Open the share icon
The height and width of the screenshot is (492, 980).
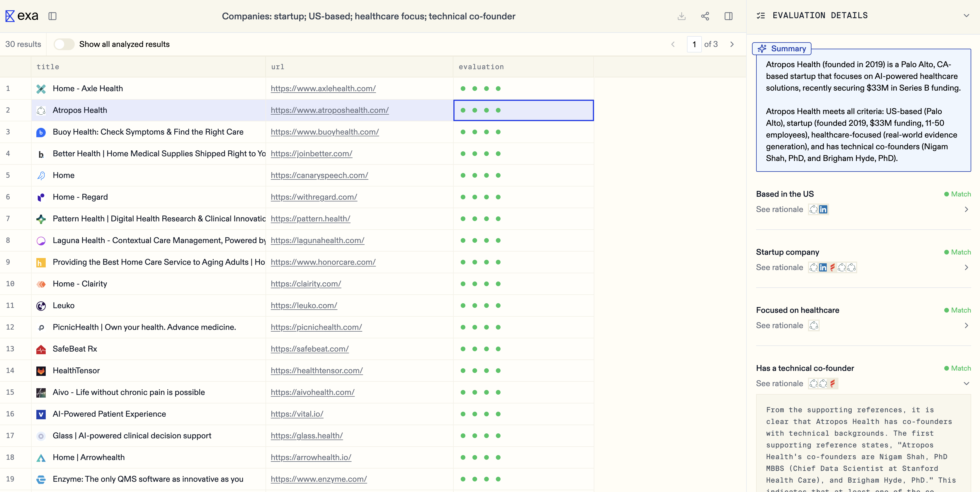(705, 16)
